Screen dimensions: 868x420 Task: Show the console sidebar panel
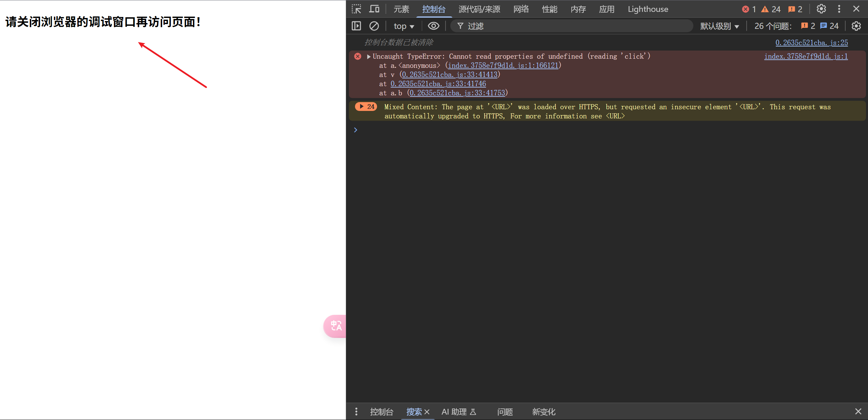coord(356,26)
